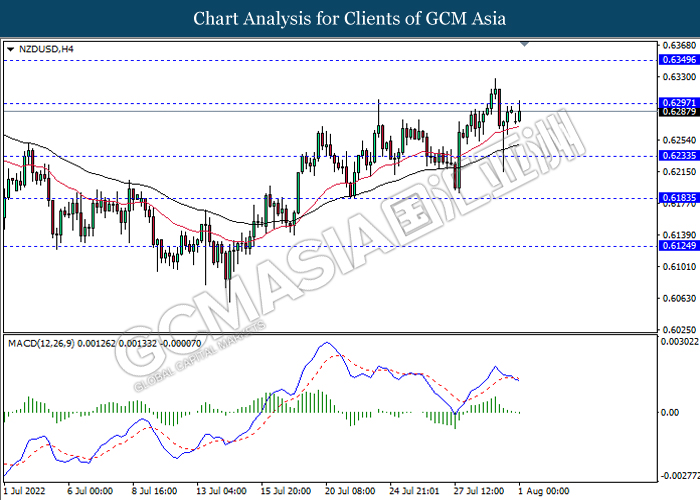
Task: Click the Chart Analysis for Clients header title
Action: tap(350, 19)
